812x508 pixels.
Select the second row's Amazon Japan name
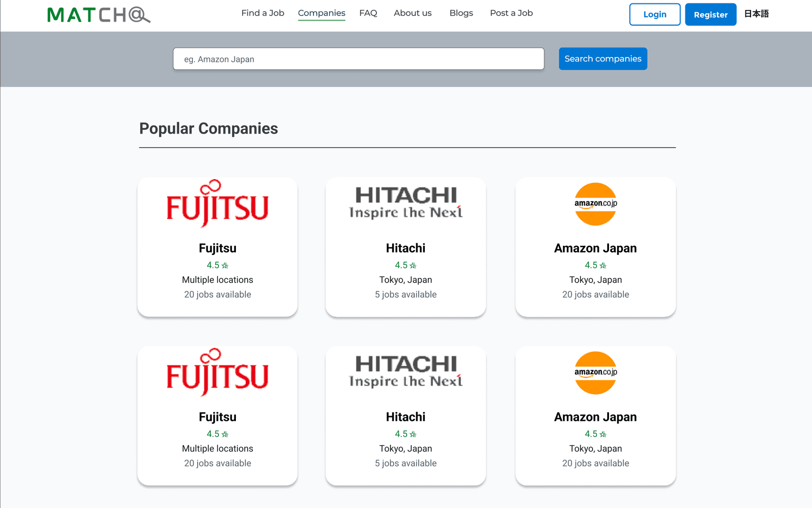[x=595, y=417]
